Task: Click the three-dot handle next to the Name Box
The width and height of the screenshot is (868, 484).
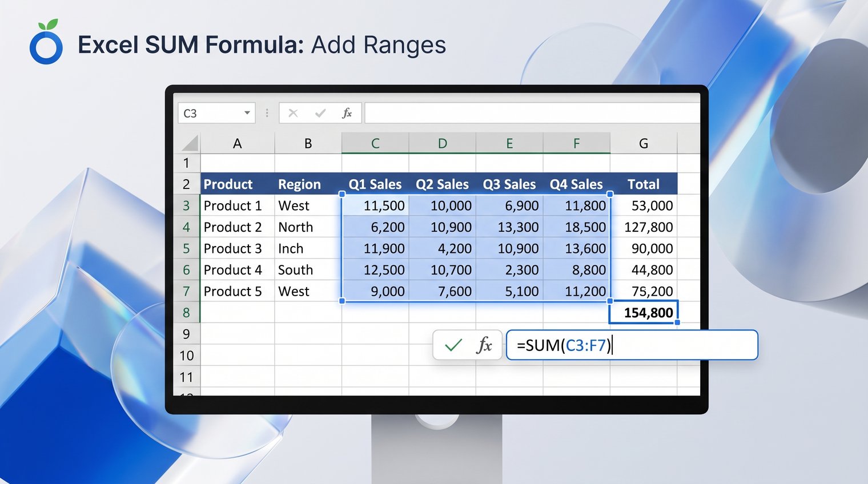Action: 267,113
